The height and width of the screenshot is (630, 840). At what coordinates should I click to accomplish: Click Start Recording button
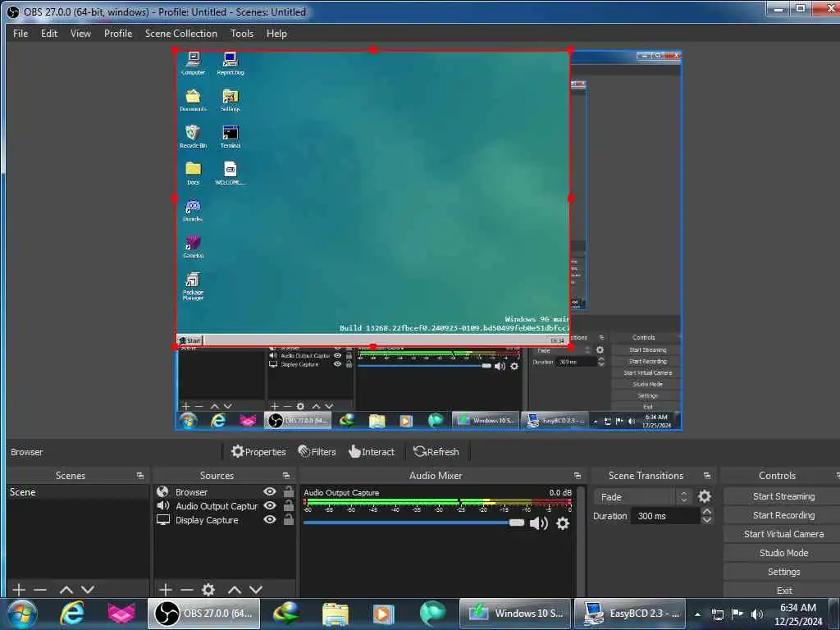click(783, 515)
